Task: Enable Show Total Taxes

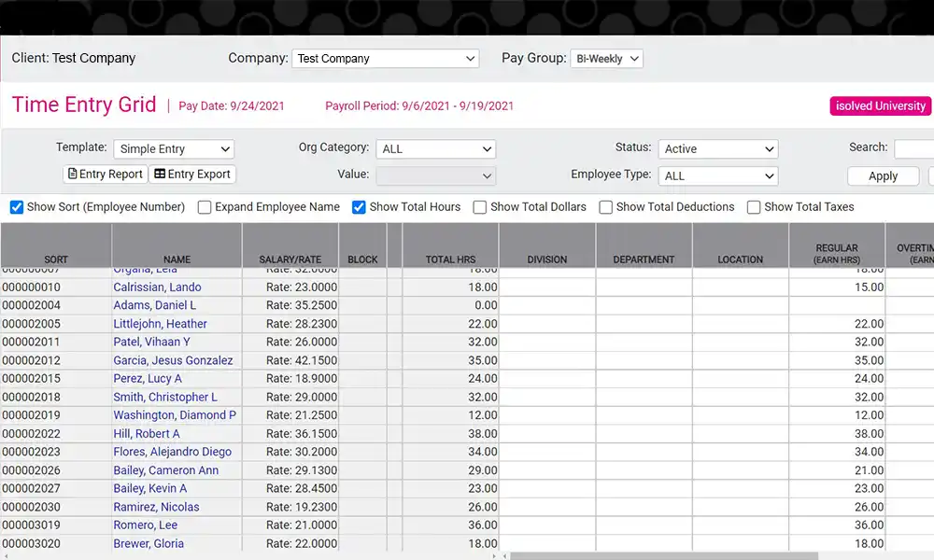Action: pos(753,207)
